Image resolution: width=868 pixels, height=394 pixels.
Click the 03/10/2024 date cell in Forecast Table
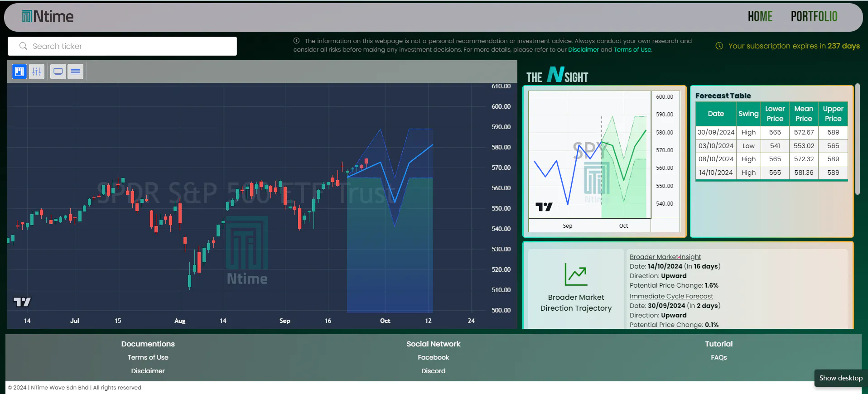(716, 146)
